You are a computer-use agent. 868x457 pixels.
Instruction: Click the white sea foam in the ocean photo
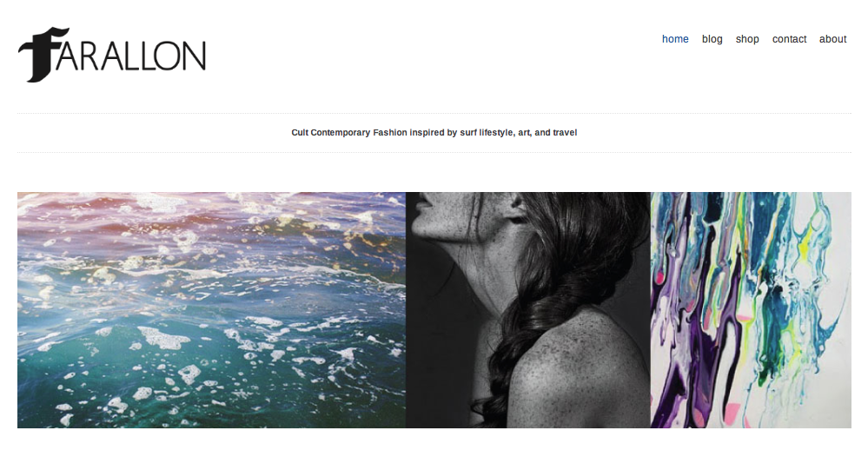coord(161,337)
